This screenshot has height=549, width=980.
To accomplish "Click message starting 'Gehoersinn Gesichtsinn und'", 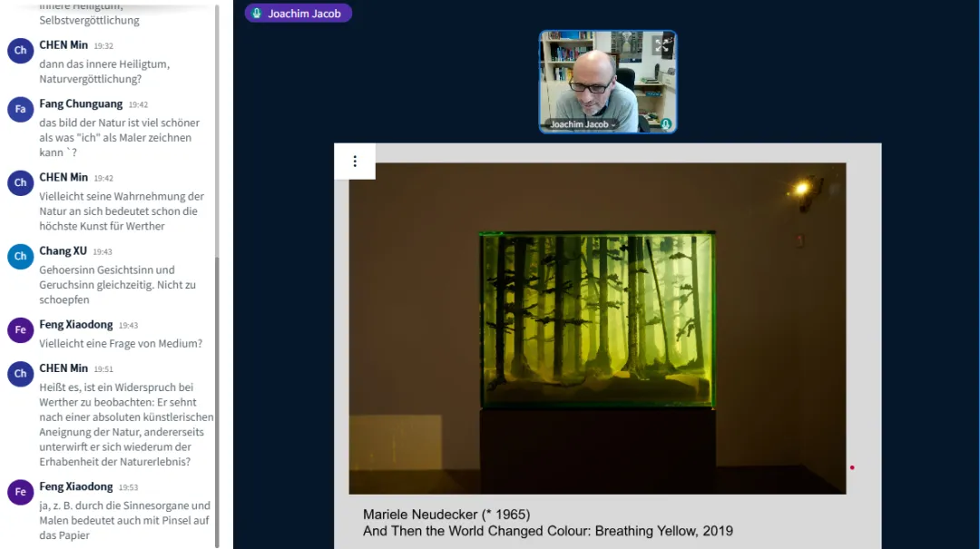I will tap(117, 285).
